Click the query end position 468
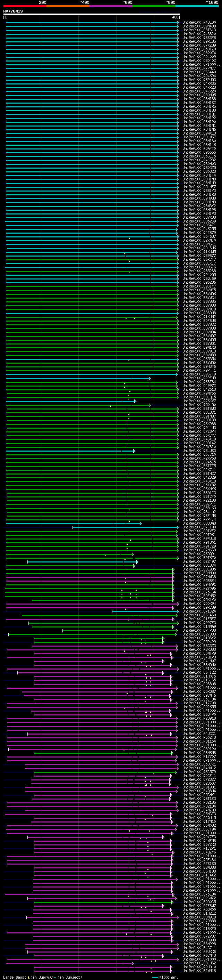This screenshot has width=222, height=980. (175, 17)
